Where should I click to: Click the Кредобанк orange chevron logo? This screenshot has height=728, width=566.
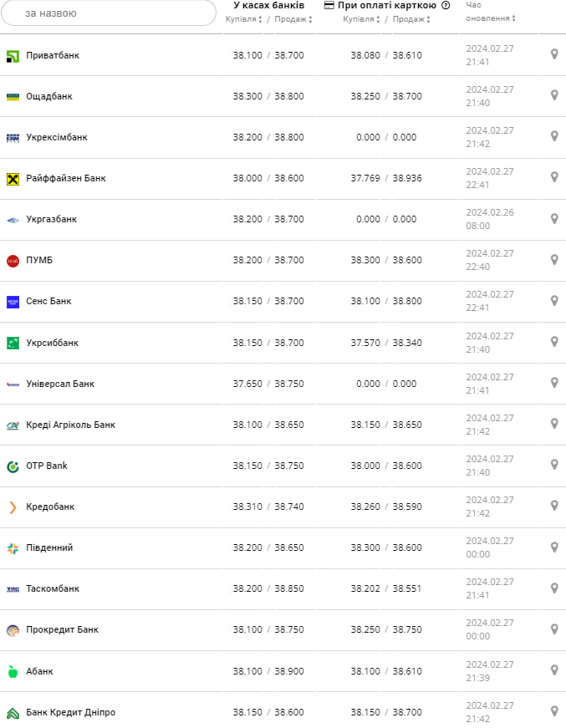(13, 507)
